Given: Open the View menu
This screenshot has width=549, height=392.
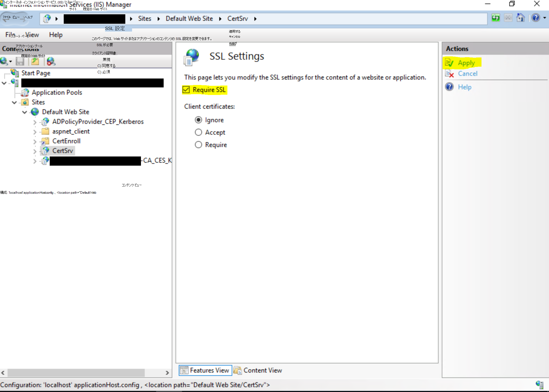Looking at the screenshot, I should [x=32, y=35].
